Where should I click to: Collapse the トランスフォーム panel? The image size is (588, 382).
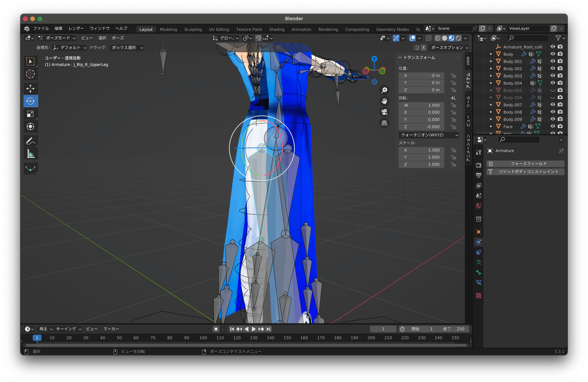[x=400, y=58]
